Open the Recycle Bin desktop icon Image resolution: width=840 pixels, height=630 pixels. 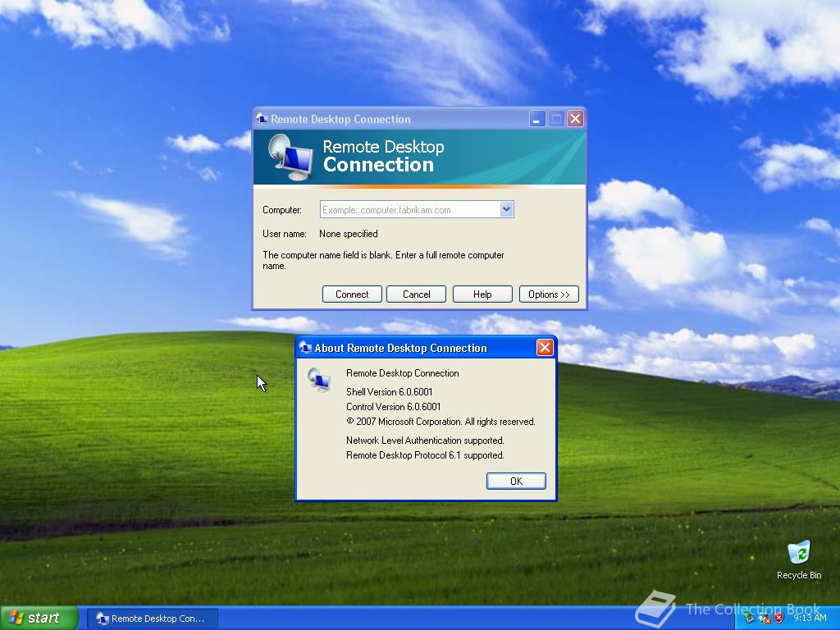tap(799, 559)
